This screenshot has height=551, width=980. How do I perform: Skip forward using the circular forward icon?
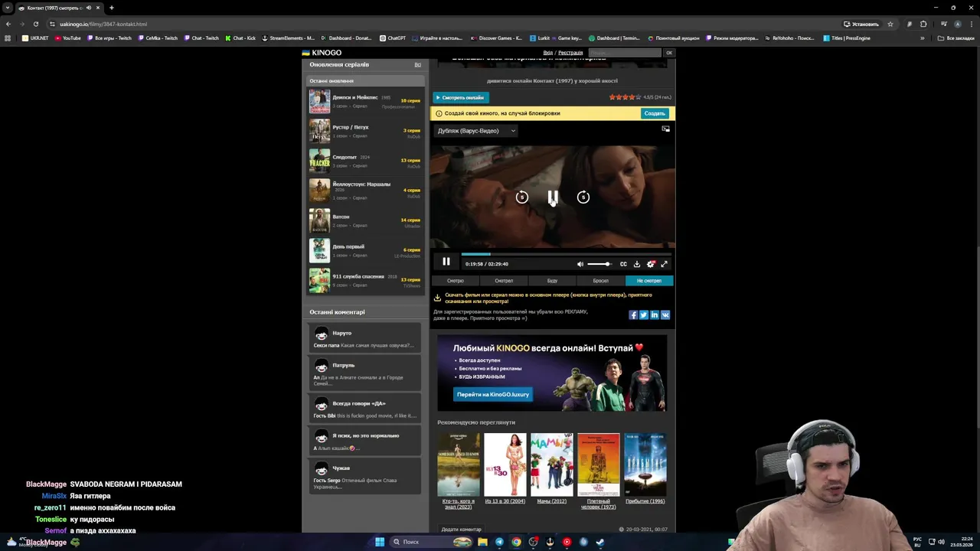tap(583, 197)
